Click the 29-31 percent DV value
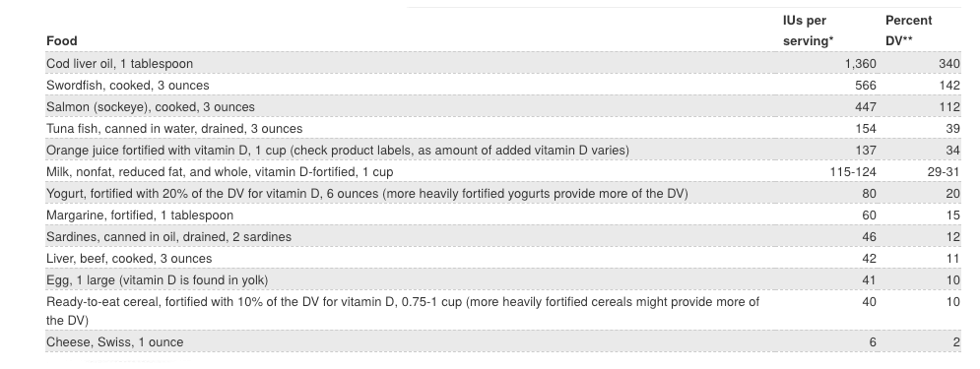Viewport: 980px width, 369px height. tap(944, 171)
